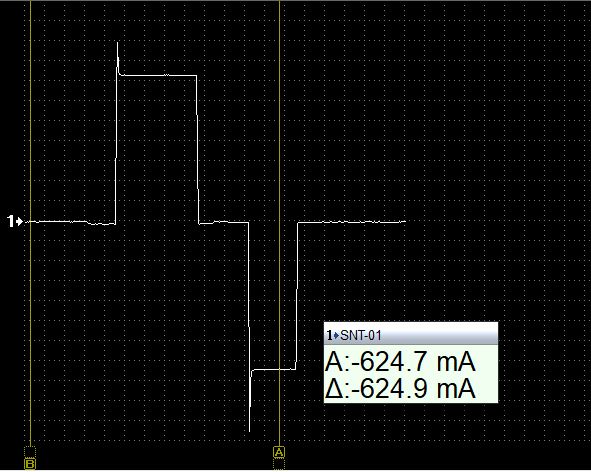Click the channel 1 ground level indicator
This screenshot has width=591, height=472.
click(x=15, y=221)
